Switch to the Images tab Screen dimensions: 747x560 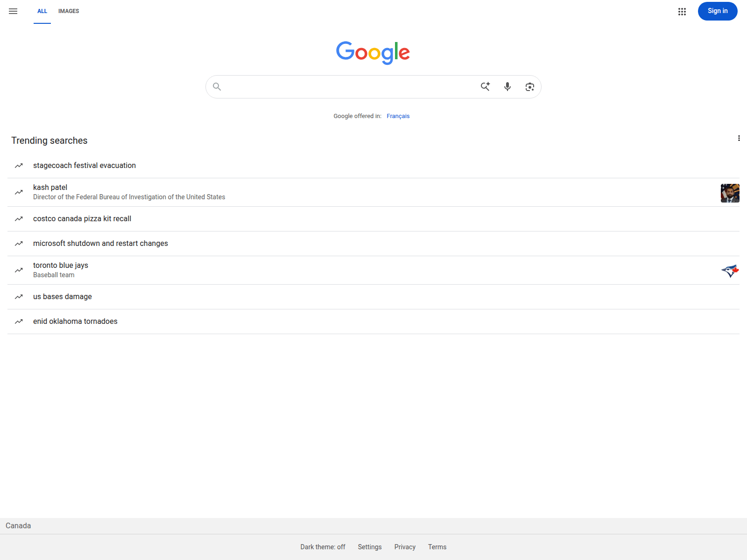[x=69, y=11]
